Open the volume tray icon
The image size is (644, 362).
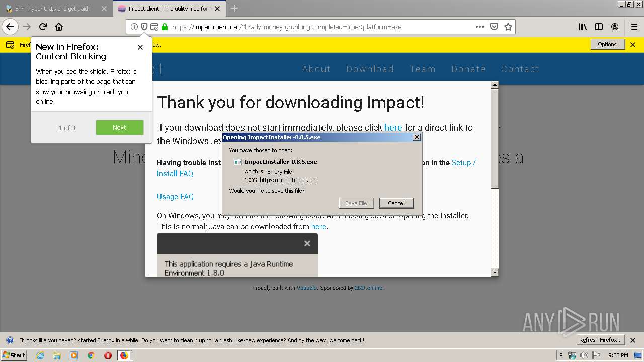(x=584, y=355)
